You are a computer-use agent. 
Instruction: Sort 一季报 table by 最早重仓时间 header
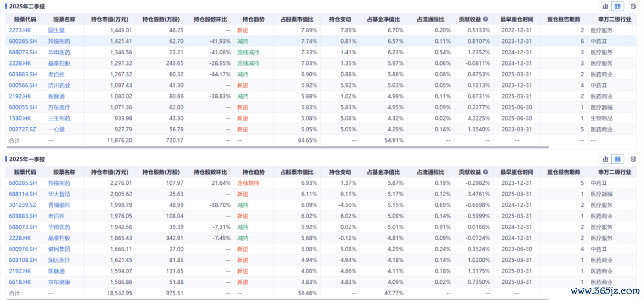(x=517, y=172)
